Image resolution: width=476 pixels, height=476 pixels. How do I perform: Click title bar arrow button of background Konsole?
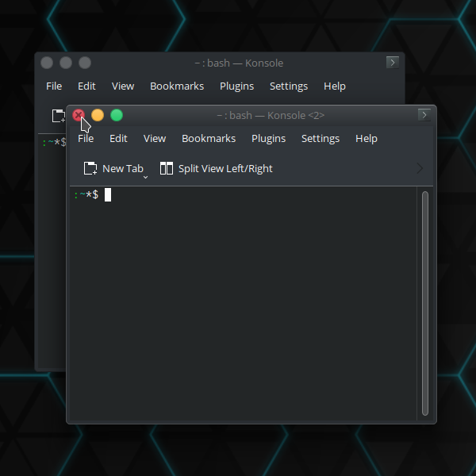pyautogui.click(x=393, y=63)
